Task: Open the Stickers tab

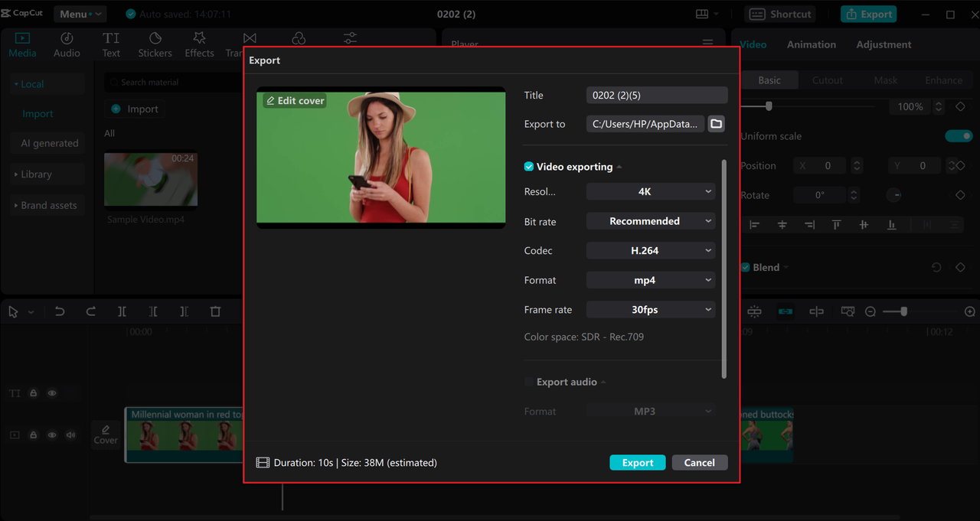Action: point(155,45)
